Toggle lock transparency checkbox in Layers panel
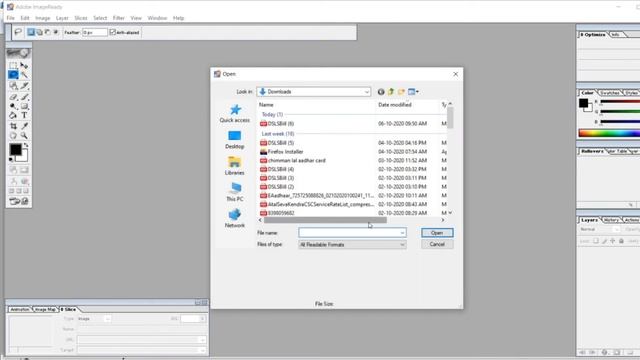The height and width of the screenshot is (360, 640). (x=596, y=241)
